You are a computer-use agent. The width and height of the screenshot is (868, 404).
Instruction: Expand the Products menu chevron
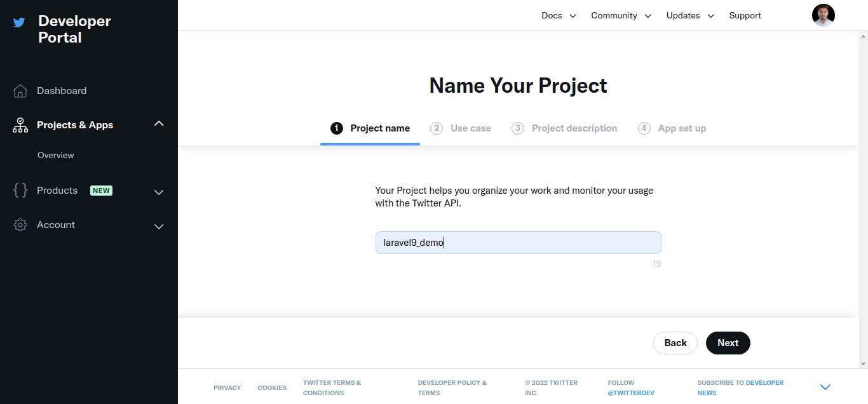pyautogui.click(x=159, y=192)
